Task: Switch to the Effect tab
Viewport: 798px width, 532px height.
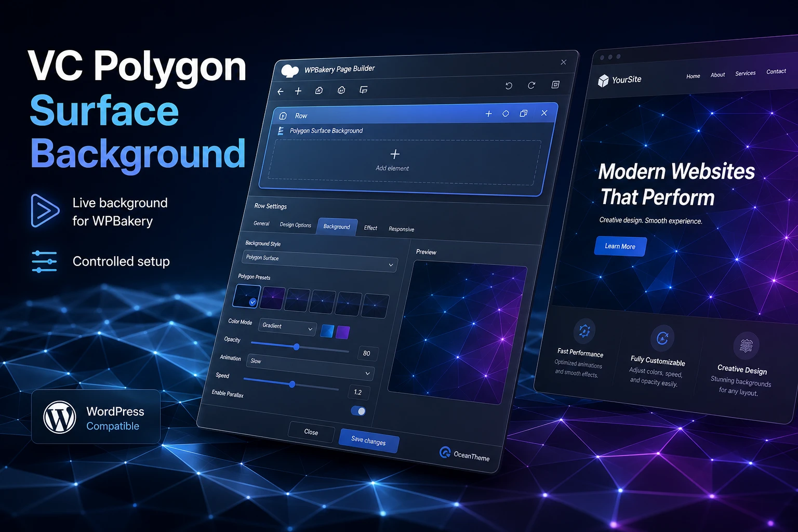Action: pos(370,228)
